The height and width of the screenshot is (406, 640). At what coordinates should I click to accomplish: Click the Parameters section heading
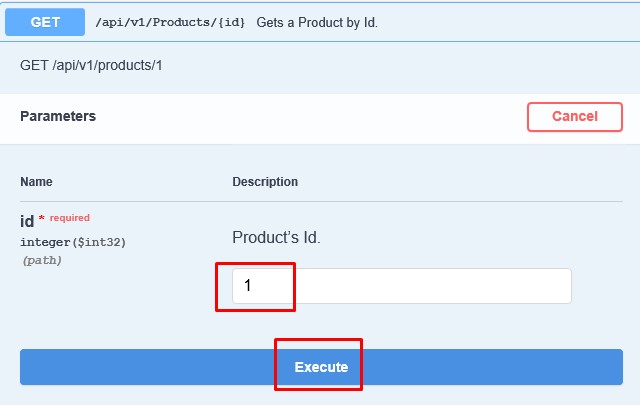pyautogui.click(x=58, y=116)
